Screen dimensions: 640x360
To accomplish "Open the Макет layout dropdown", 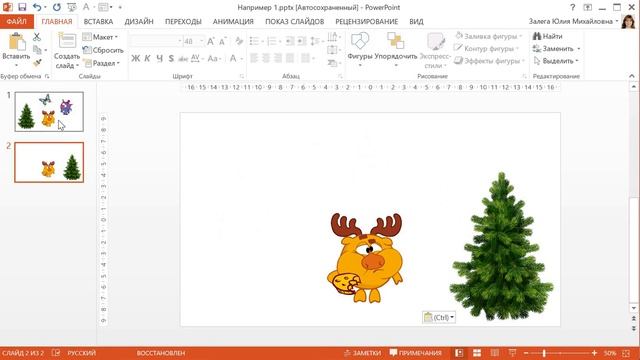I will pos(100,37).
